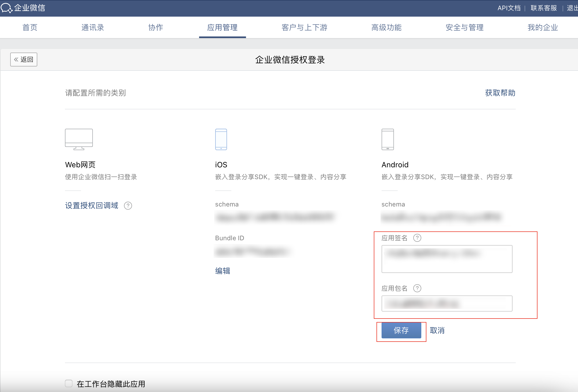The image size is (578, 392).
Task: Open help icon next to 应用签名
Action: coord(417,238)
